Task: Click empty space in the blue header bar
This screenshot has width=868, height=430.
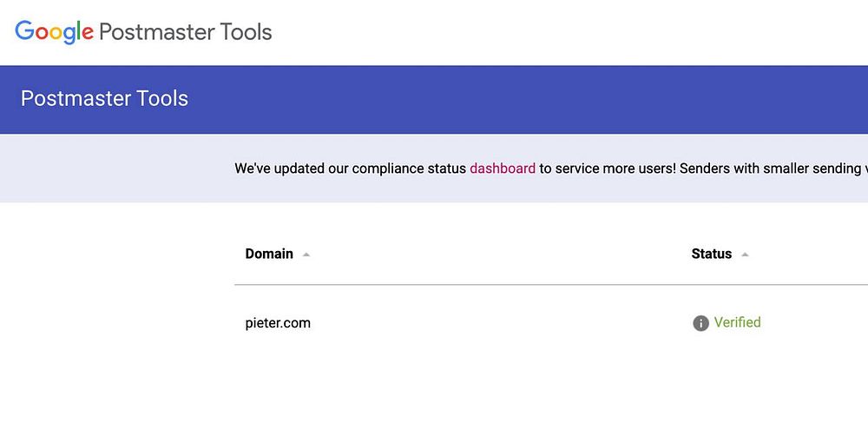Action: coord(521,99)
